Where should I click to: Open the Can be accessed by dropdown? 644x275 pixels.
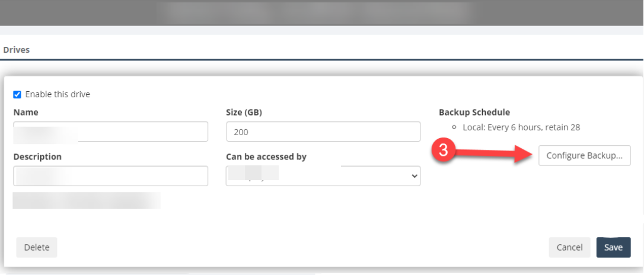pyautogui.click(x=323, y=176)
